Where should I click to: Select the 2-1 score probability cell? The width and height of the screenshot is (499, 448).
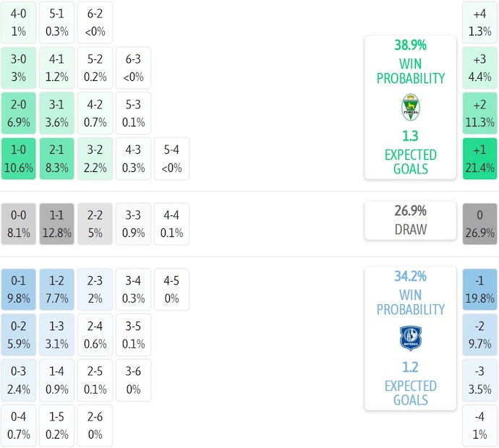(57, 159)
